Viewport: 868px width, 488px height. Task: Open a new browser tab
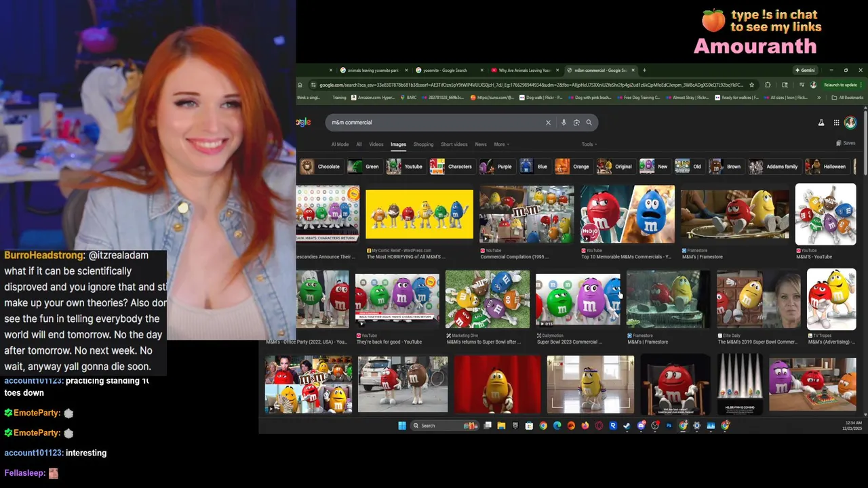(x=644, y=70)
